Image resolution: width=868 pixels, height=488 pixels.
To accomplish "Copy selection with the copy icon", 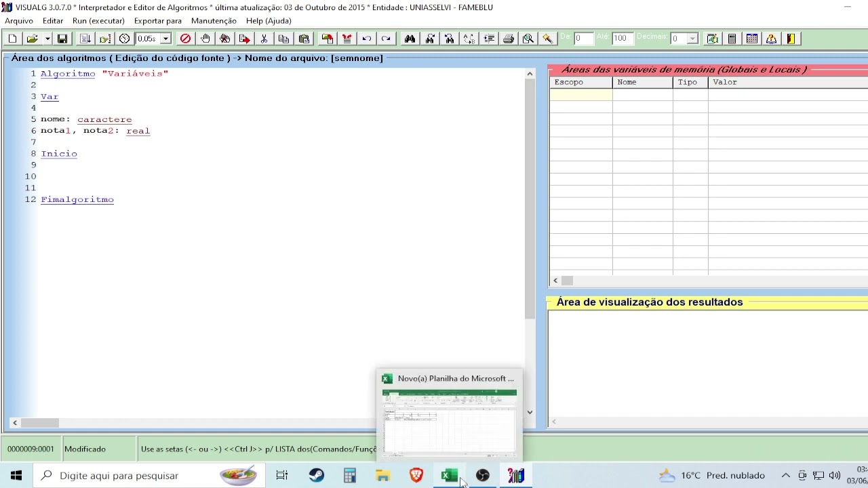I will click(283, 39).
